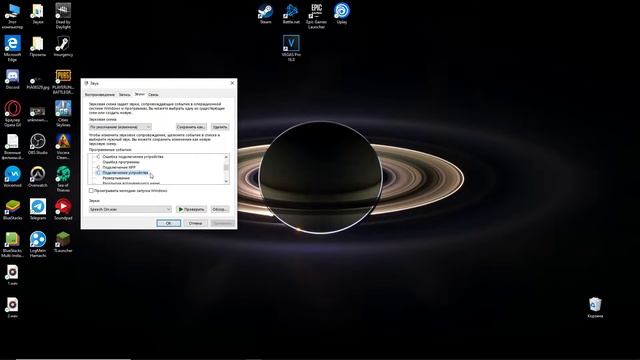Image resolution: width=640 pixels, height=360 pixels.
Task: Click events list scroll-down arrow
Action: pyautogui.click(x=226, y=181)
